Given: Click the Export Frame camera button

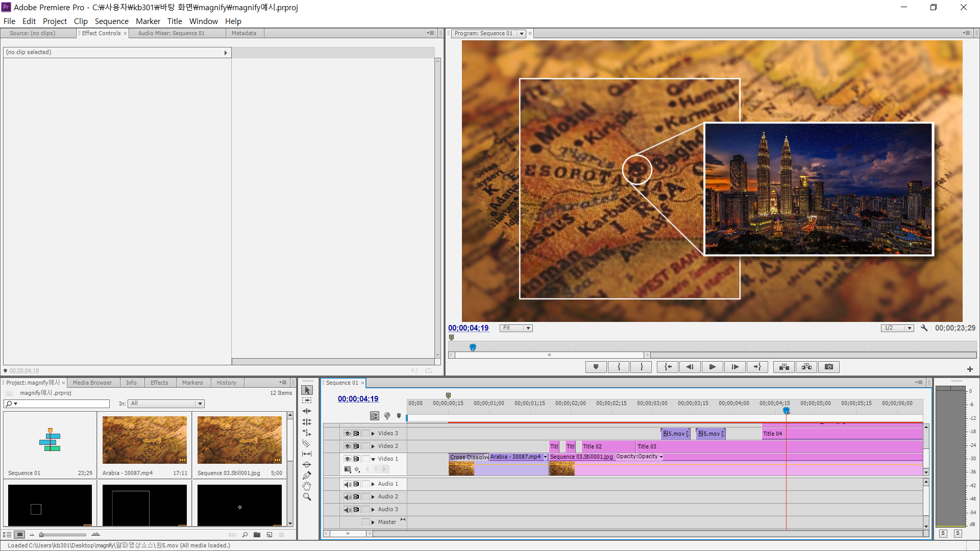Looking at the screenshot, I should 829,367.
